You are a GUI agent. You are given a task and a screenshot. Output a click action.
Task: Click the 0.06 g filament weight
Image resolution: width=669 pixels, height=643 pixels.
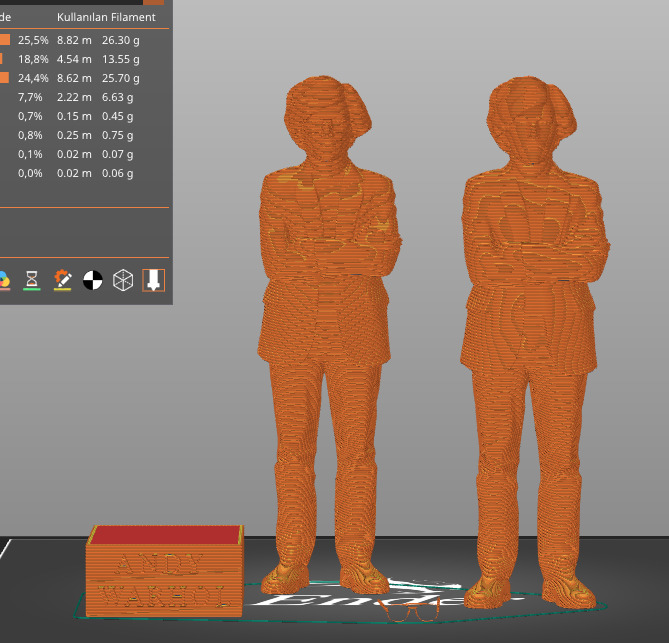[117, 173]
